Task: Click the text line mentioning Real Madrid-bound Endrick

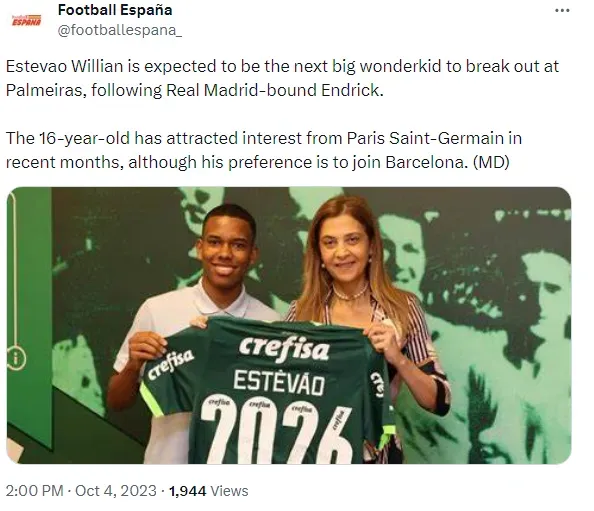Action: click(195, 90)
